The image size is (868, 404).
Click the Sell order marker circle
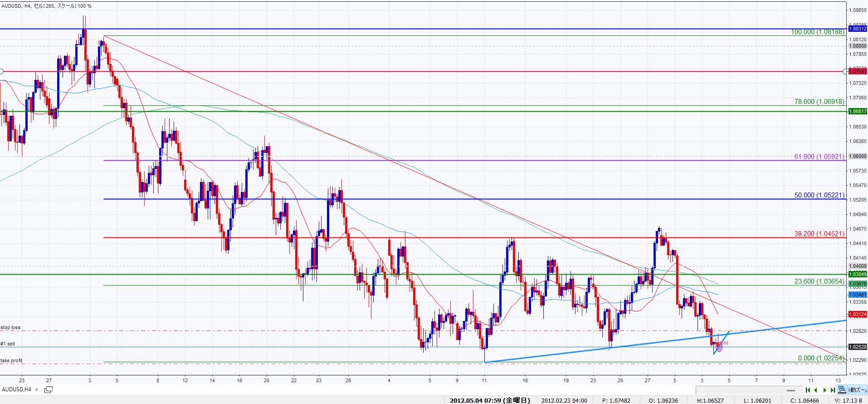point(719,347)
